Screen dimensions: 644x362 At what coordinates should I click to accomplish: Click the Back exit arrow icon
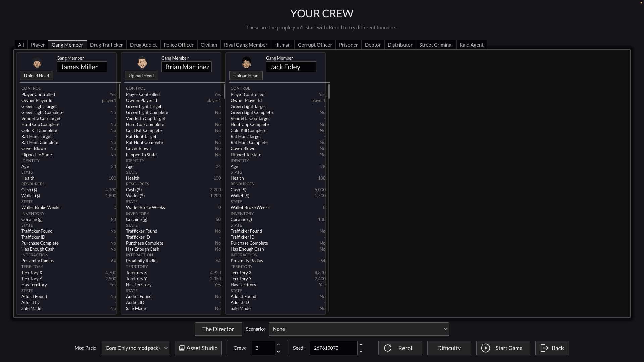(544, 348)
